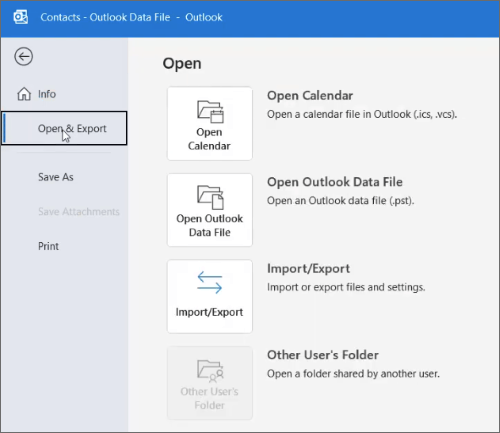Select Open & Export in sidebar
This screenshot has height=433, width=500.
(64, 128)
